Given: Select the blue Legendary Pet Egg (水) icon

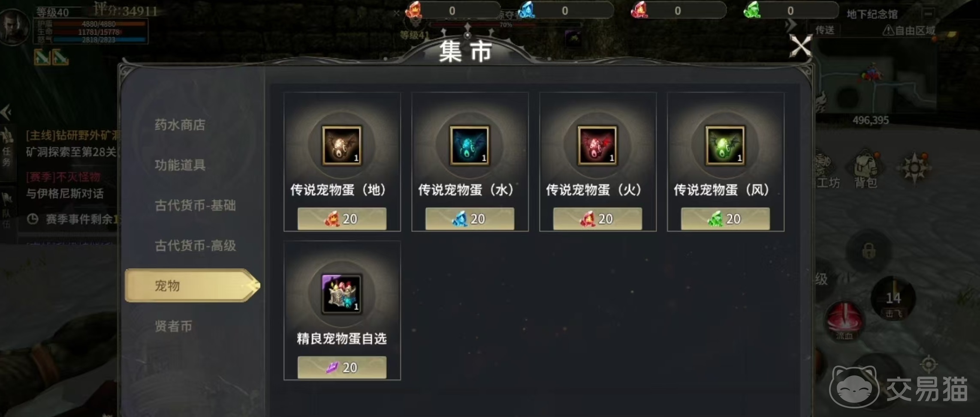Looking at the screenshot, I should tap(470, 145).
